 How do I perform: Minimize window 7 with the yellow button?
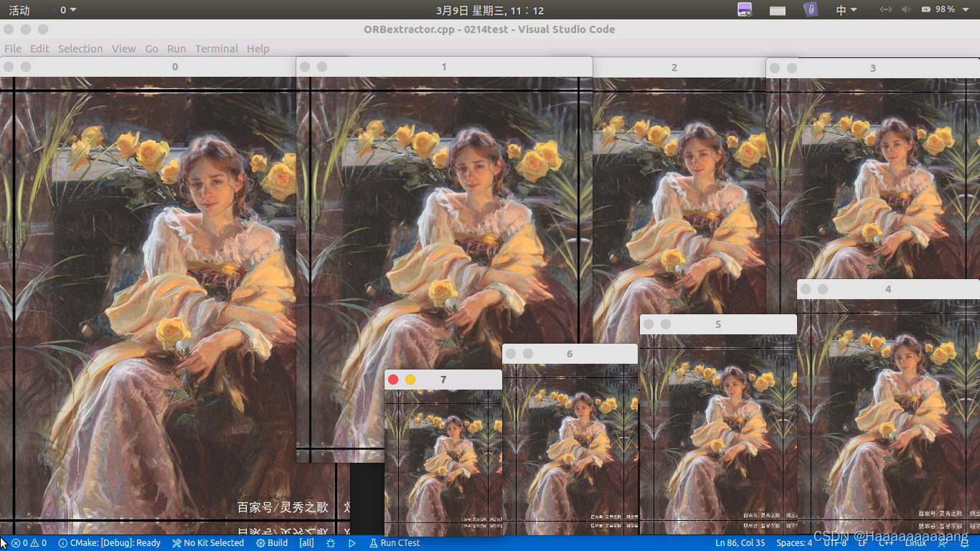(410, 380)
